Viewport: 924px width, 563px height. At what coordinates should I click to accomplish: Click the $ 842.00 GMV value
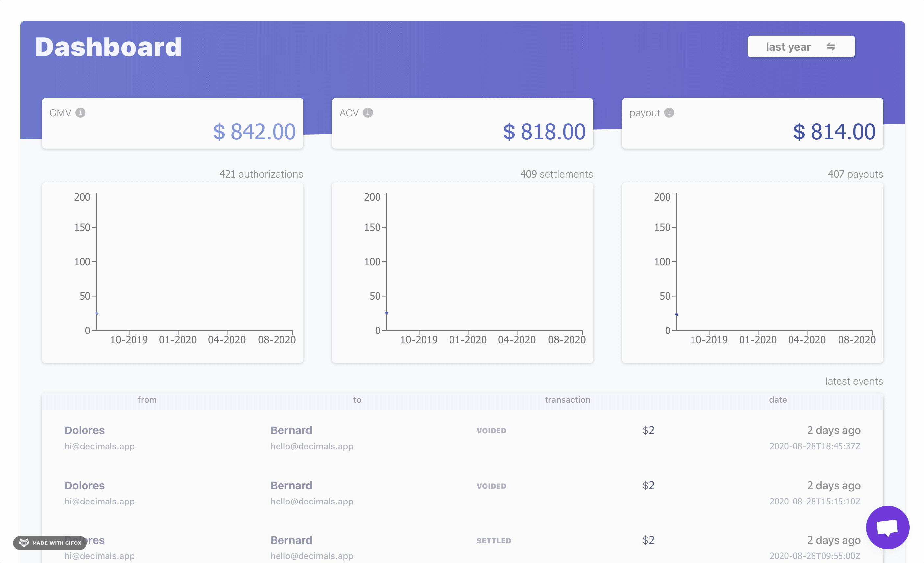click(254, 132)
